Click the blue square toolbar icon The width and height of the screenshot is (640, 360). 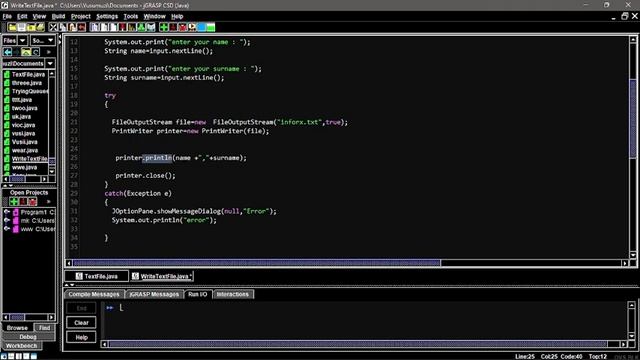[201, 27]
